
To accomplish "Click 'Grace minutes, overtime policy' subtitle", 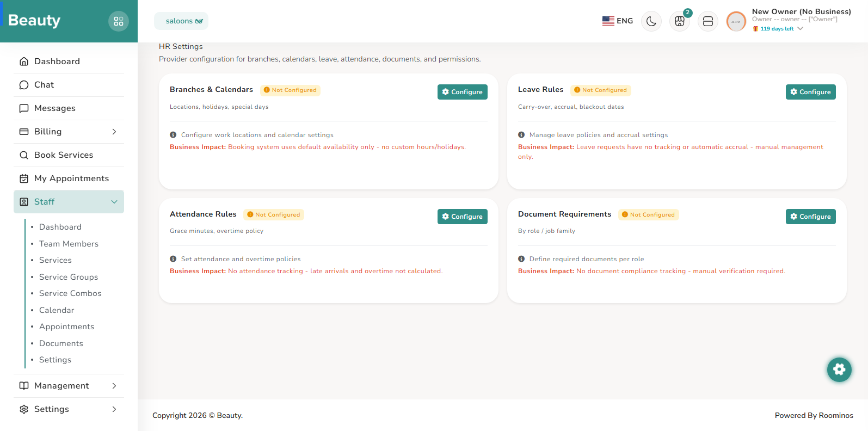I will coord(217,231).
